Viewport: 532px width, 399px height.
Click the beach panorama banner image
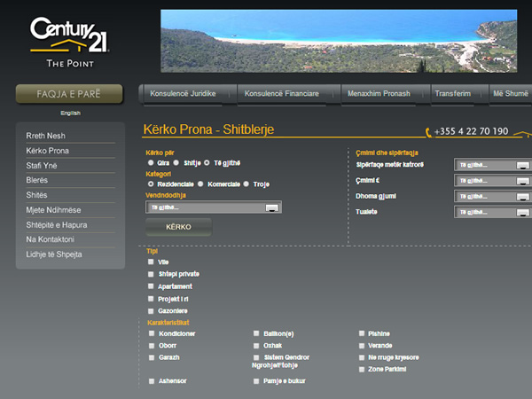tap(338, 41)
